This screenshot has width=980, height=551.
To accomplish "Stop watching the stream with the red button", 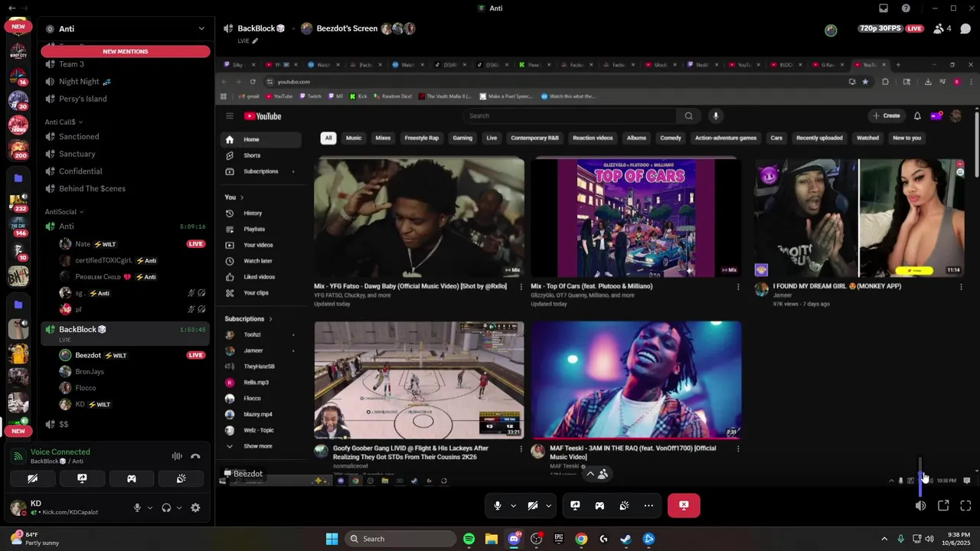I will (x=684, y=505).
